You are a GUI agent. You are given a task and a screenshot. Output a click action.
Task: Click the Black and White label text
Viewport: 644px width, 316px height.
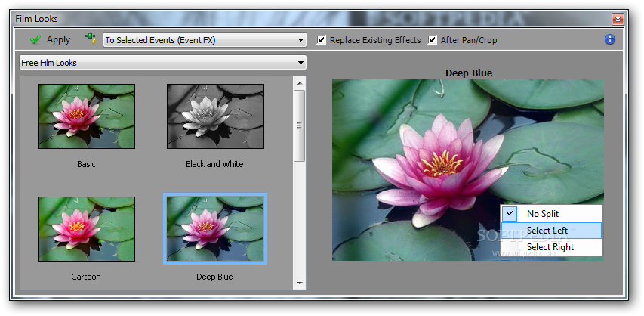point(214,164)
